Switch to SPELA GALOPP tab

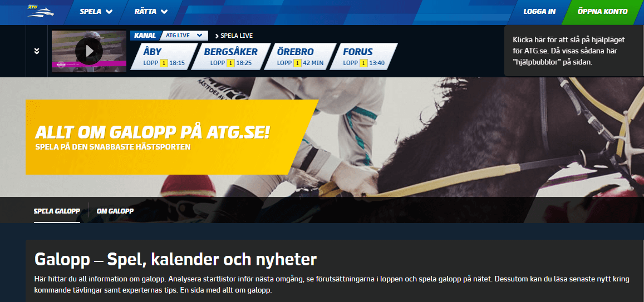57,211
